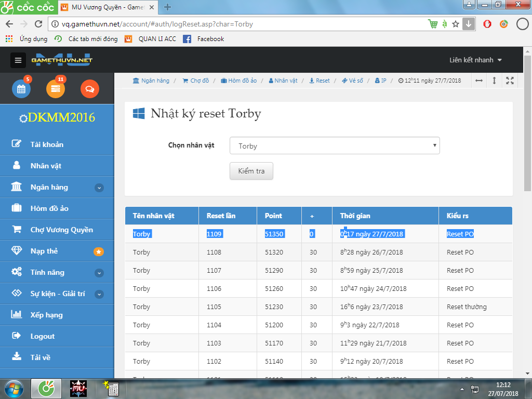Click the browser address bar

coord(234,24)
